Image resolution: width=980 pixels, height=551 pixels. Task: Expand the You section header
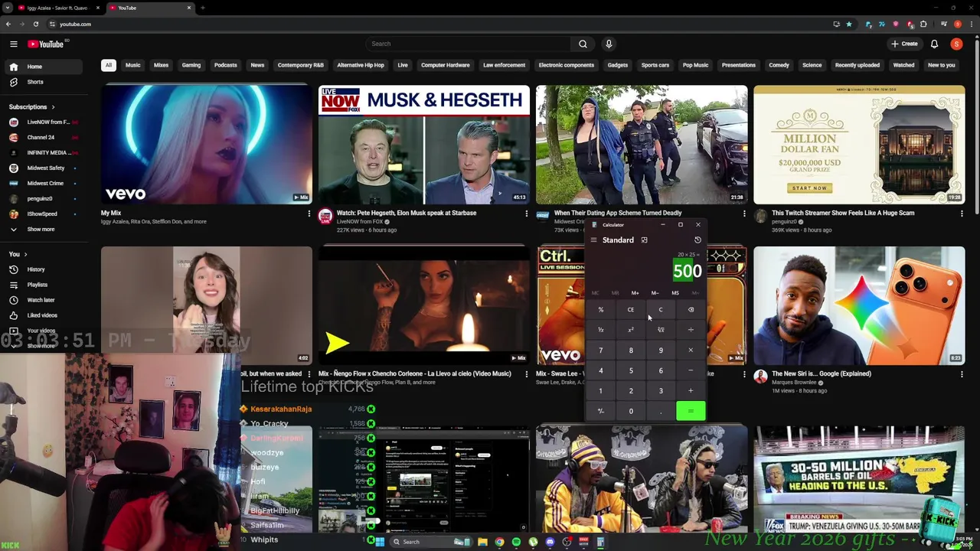[18, 254]
